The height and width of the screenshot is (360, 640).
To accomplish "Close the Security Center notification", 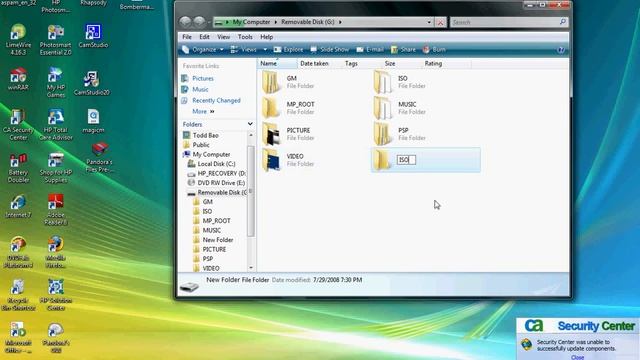I will (578, 357).
